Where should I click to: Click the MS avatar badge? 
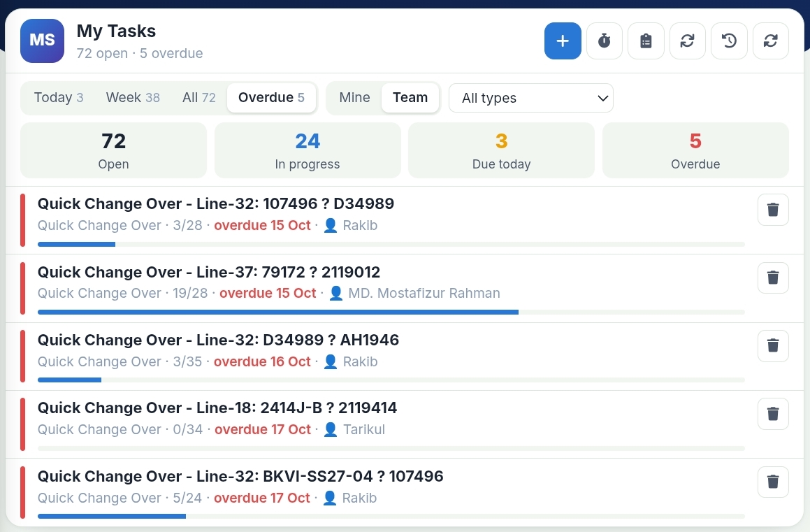43,41
